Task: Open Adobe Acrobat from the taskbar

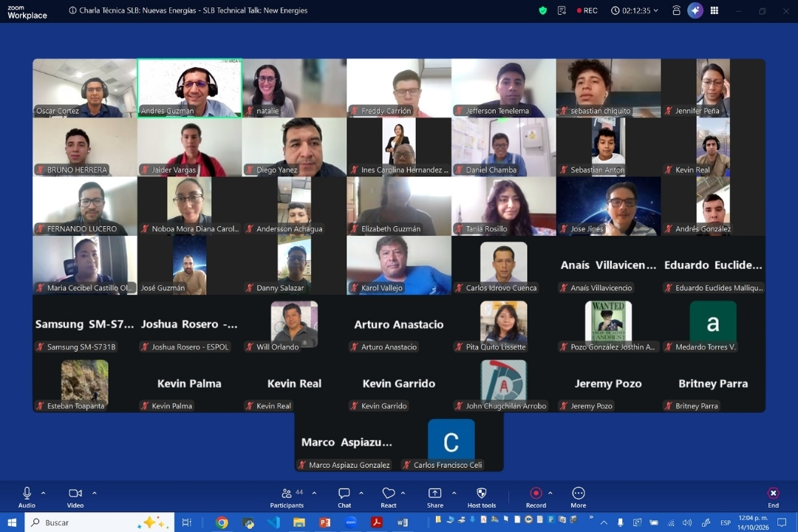Action: pos(376,522)
